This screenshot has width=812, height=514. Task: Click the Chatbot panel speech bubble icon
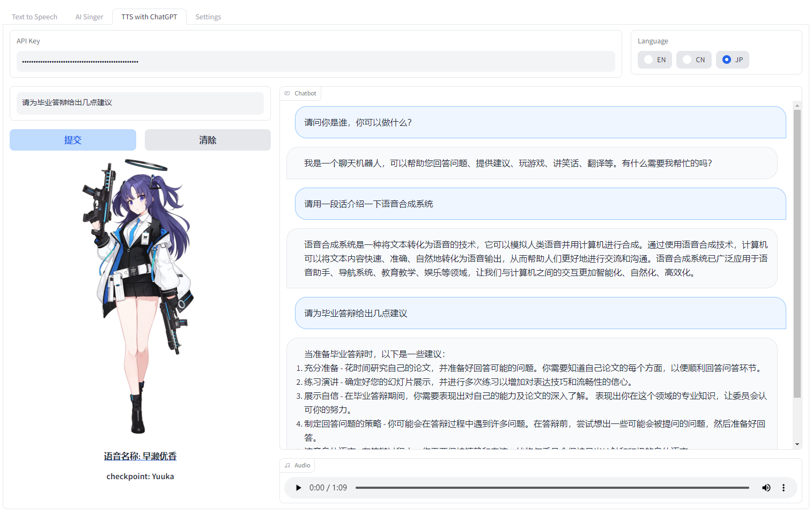[287, 93]
